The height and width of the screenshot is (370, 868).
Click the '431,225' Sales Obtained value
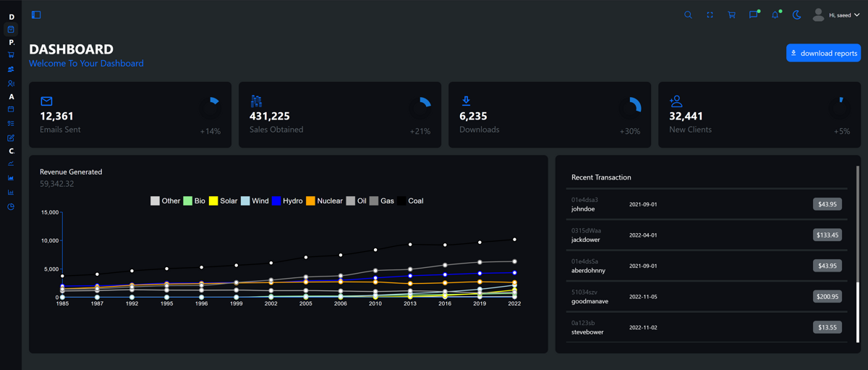[x=270, y=116]
